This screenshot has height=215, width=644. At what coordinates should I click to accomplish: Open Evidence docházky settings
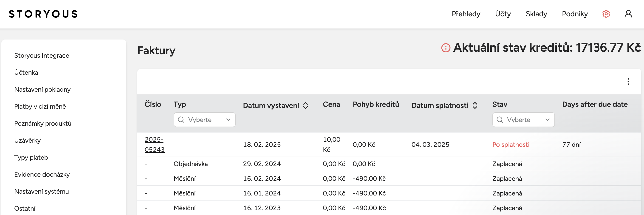point(42,175)
